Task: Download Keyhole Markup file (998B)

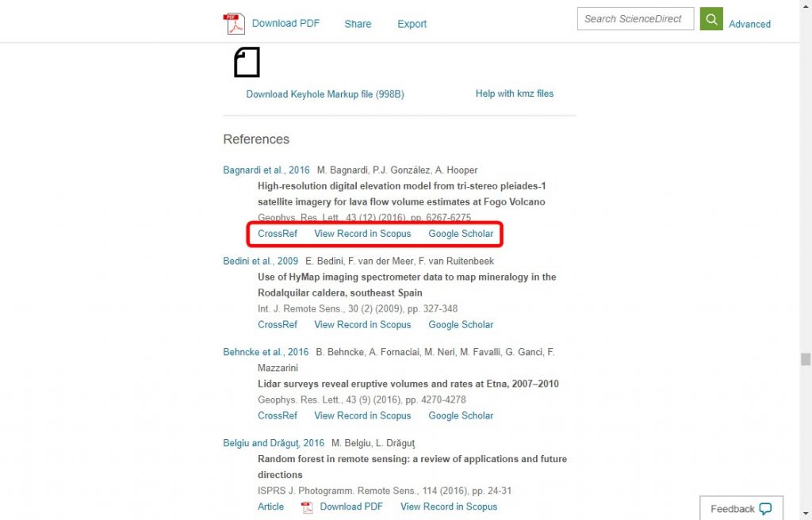Action: point(325,94)
